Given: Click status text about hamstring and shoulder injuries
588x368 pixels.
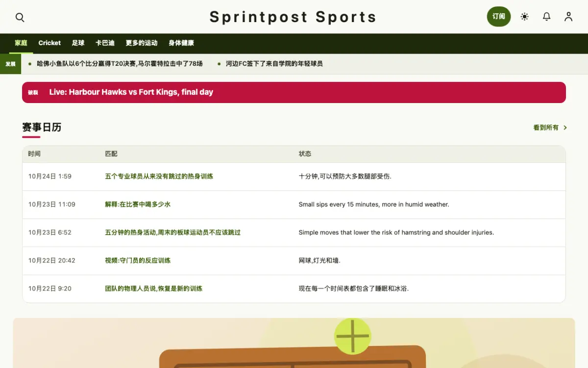Looking at the screenshot, I should (x=396, y=233).
